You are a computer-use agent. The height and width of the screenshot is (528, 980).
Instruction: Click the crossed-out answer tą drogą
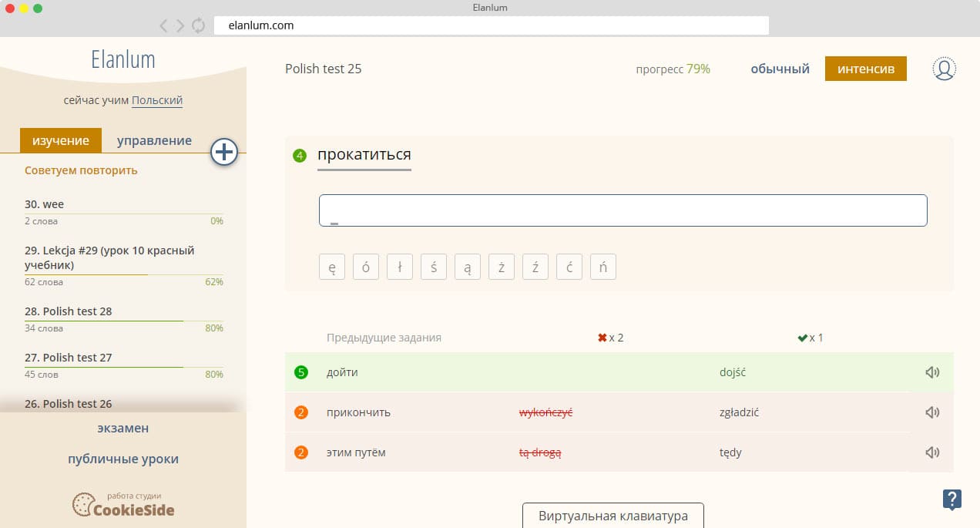(x=540, y=452)
